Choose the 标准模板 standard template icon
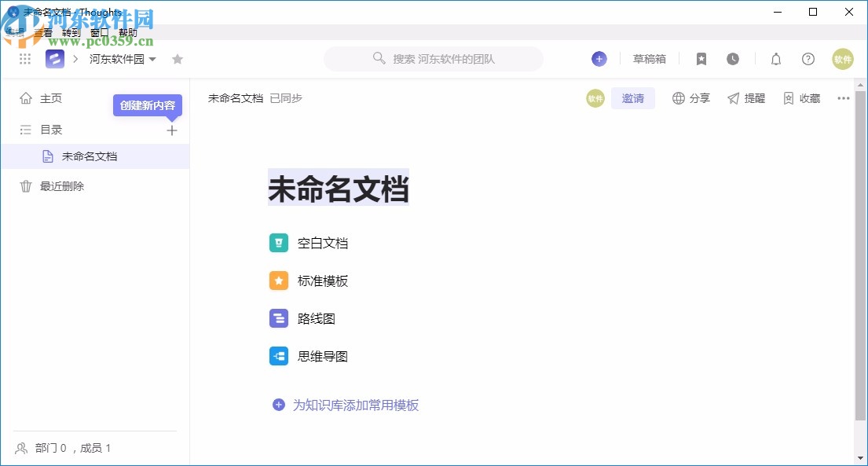Viewport: 868px width, 466px height. click(x=279, y=281)
